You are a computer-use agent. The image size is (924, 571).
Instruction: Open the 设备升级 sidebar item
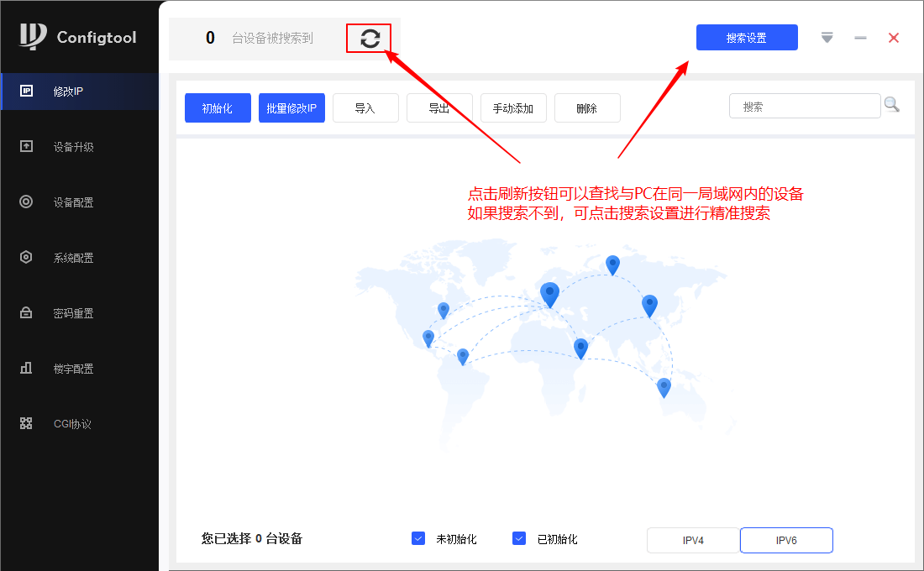(x=80, y=147)
